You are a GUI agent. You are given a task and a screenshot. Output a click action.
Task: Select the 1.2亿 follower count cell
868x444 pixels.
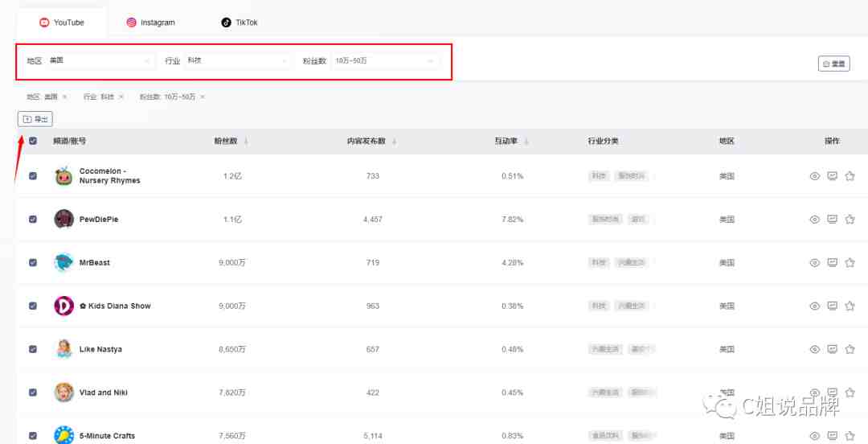click(x=232, y=176)
